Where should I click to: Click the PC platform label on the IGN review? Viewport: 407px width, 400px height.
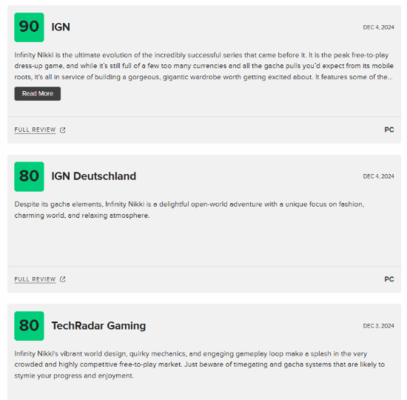tap(389, 130)
